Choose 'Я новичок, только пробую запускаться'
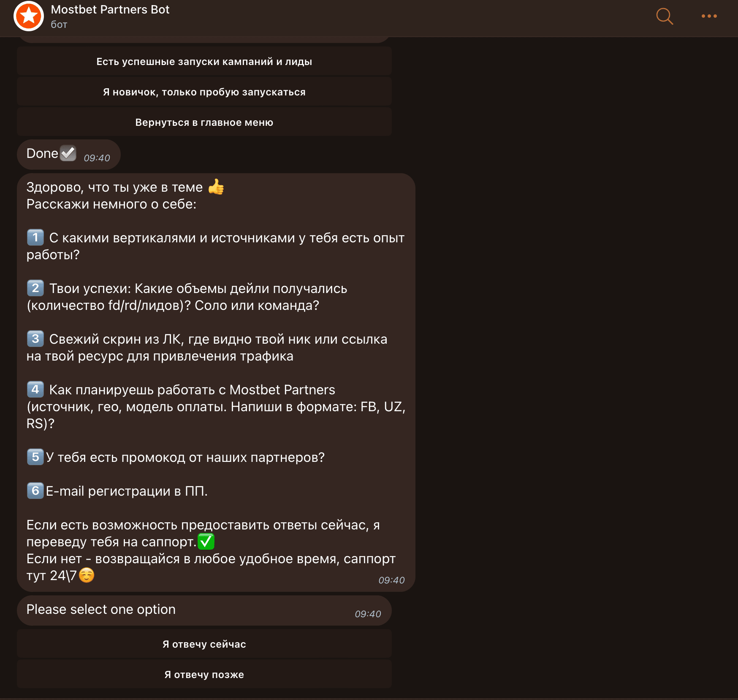The height and width of the screenshot is (700, 738). (204, 92)
